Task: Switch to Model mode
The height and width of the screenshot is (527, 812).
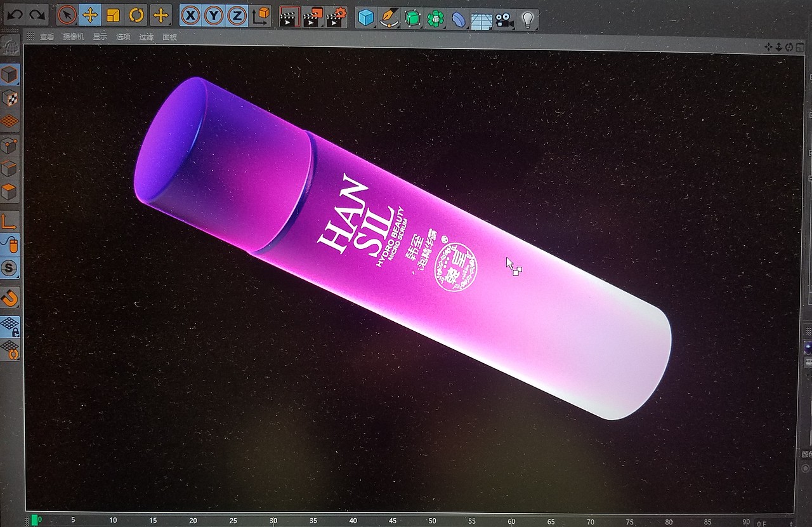Action: click(x=10, y=75)
